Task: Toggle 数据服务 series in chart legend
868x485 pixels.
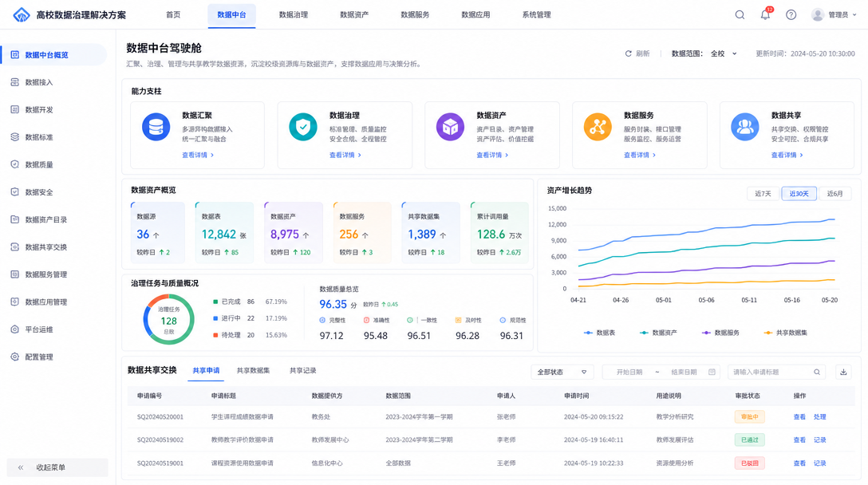Action: tap(720, 333)
